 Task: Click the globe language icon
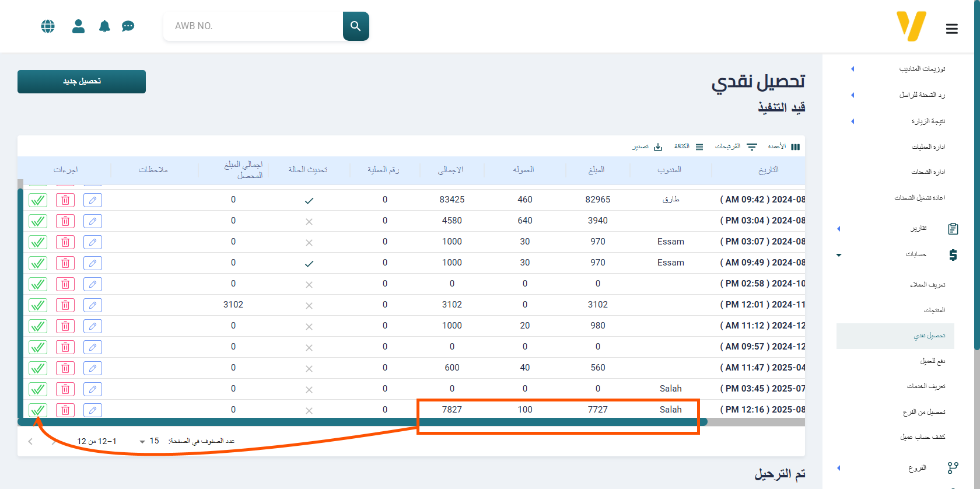pos(48,26)
